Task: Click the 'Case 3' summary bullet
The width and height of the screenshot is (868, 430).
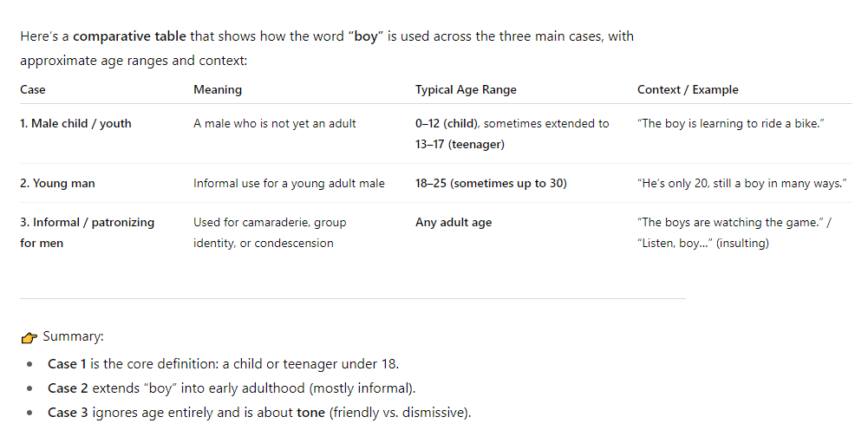Action: 259,413
